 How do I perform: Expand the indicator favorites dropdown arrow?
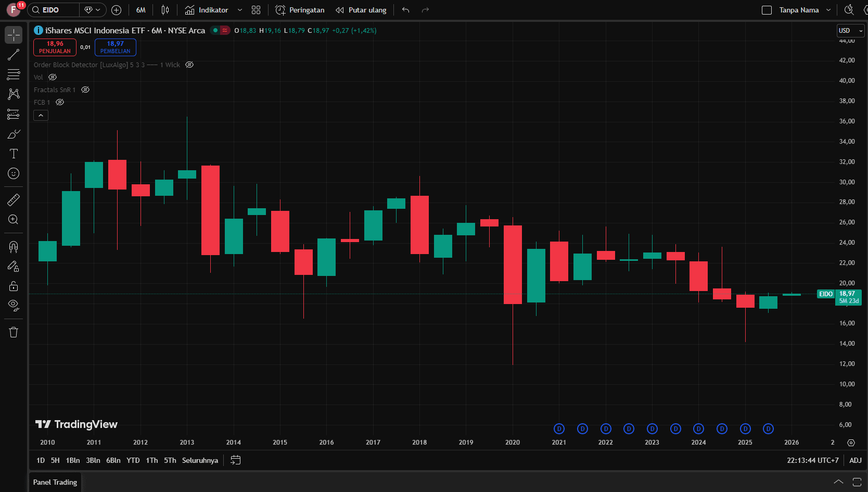point(240,10)
